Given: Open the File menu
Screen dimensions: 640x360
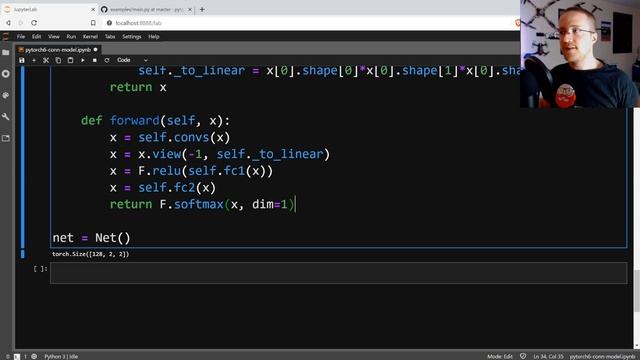Looking at the screenshot, I should [x=21, y=37].
